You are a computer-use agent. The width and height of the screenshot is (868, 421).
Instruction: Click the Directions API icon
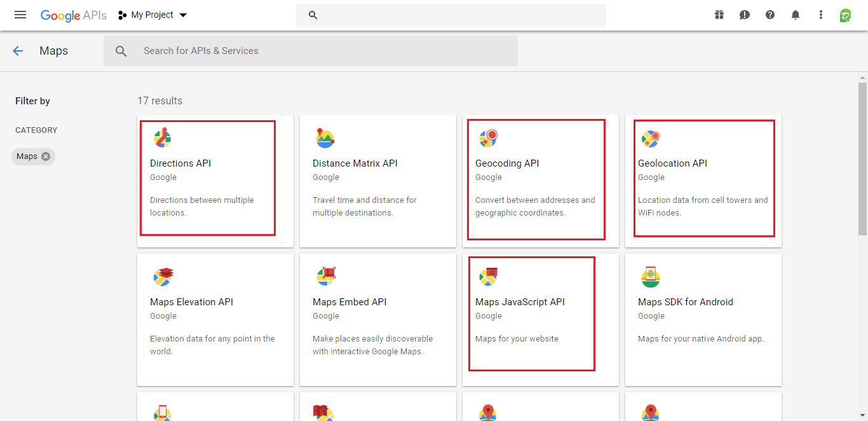(x=163, y=137)
